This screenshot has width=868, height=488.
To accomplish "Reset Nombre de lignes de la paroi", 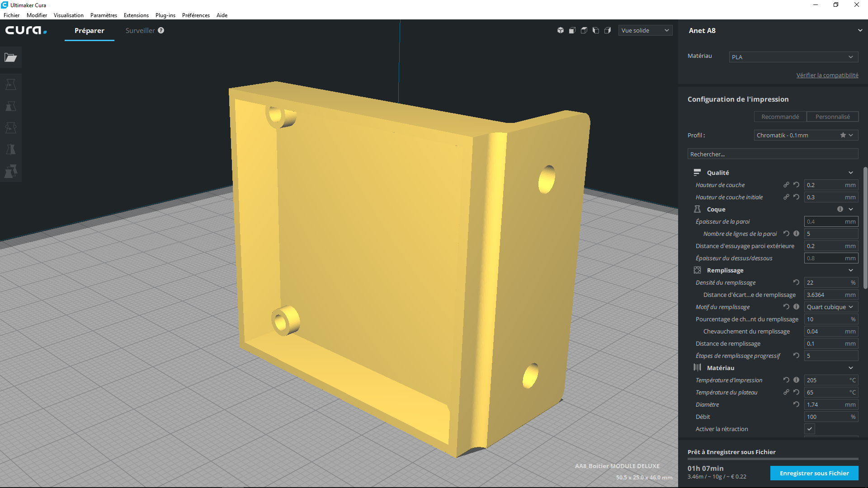I will point(786,234).
